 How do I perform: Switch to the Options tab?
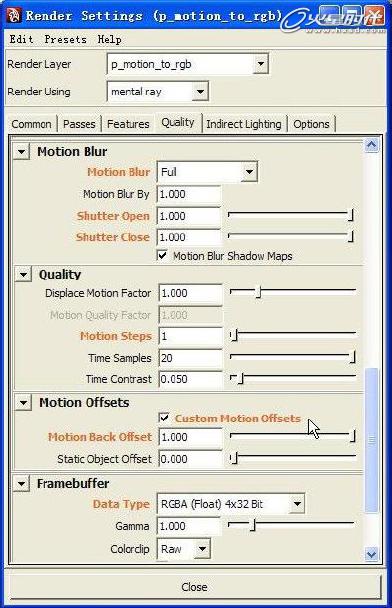click(x=311, y=124)
